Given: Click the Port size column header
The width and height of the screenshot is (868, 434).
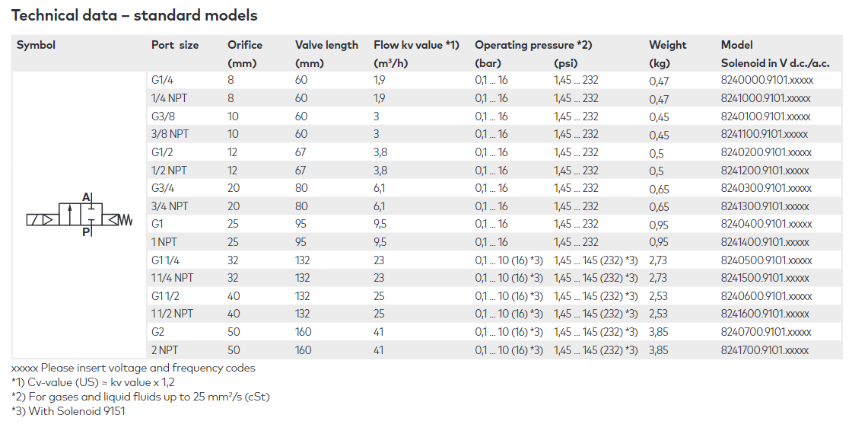Looking at the screenshot, I should [x=175, y=45].
